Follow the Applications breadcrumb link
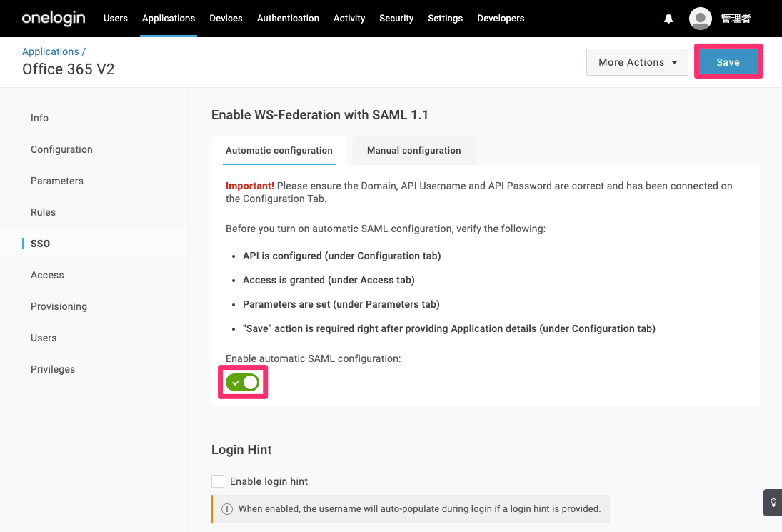Screen dimensions: 782x532 coord(51,51)
